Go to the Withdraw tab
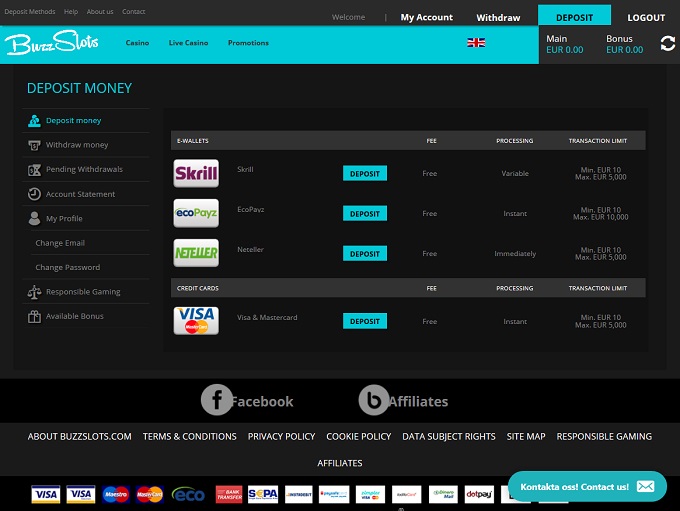 tap(498, 17)
